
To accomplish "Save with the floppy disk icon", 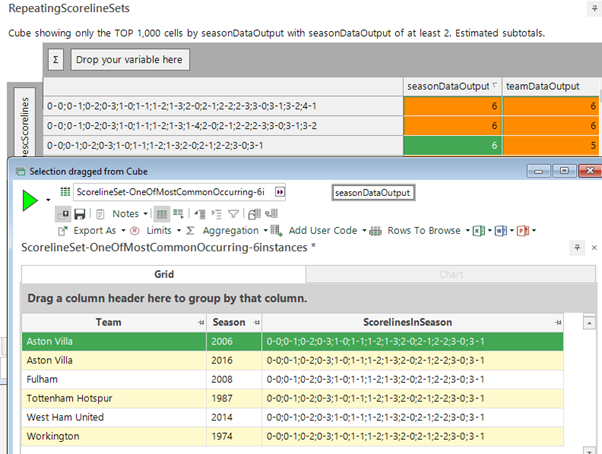I will click(x=79, y=214).
